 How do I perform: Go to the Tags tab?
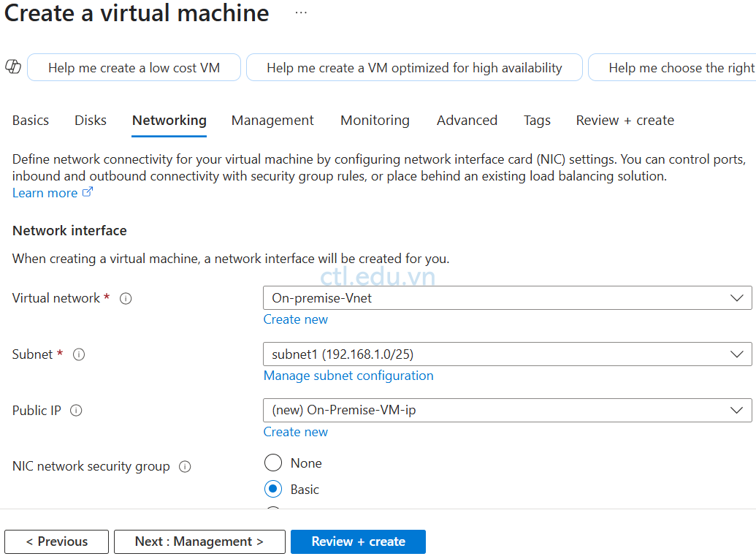(x=537, y=120)
